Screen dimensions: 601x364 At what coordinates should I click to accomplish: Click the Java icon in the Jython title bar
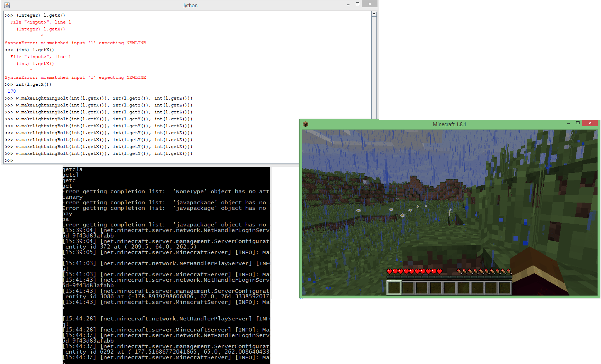click(7, 5)
